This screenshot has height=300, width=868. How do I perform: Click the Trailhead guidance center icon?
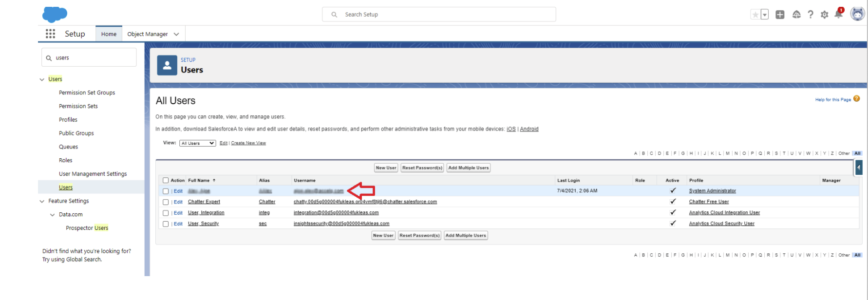click(796, 15)
